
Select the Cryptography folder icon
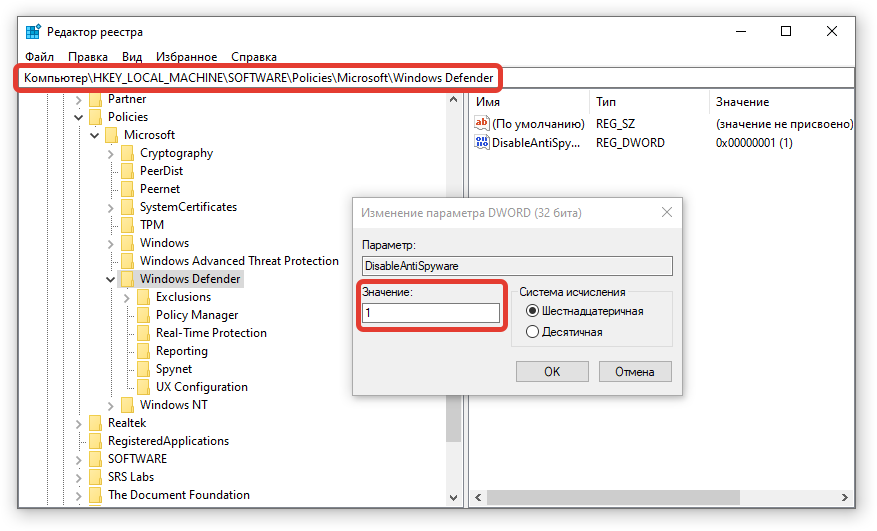pyautogui.click(x=127, y=153)
